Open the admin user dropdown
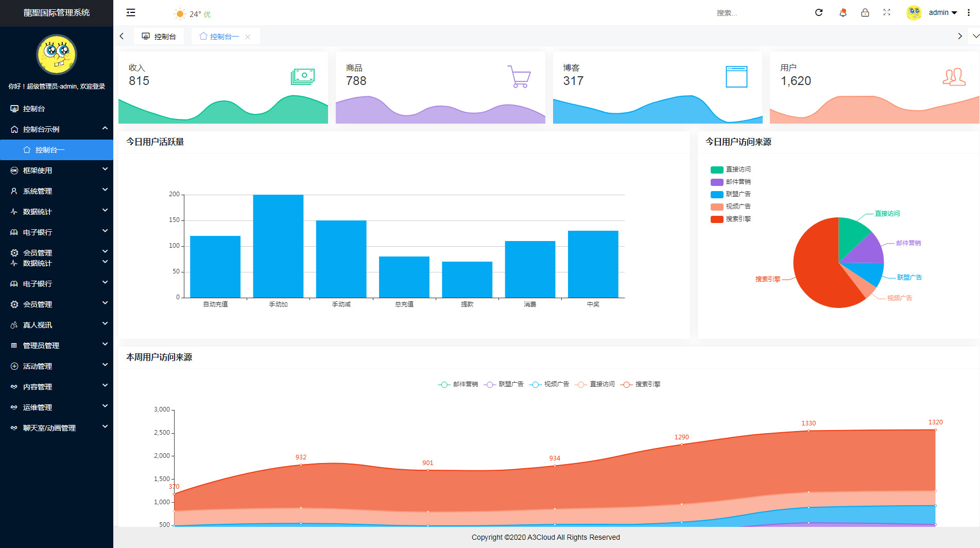The image size is (980, 548). coord(942,13)
